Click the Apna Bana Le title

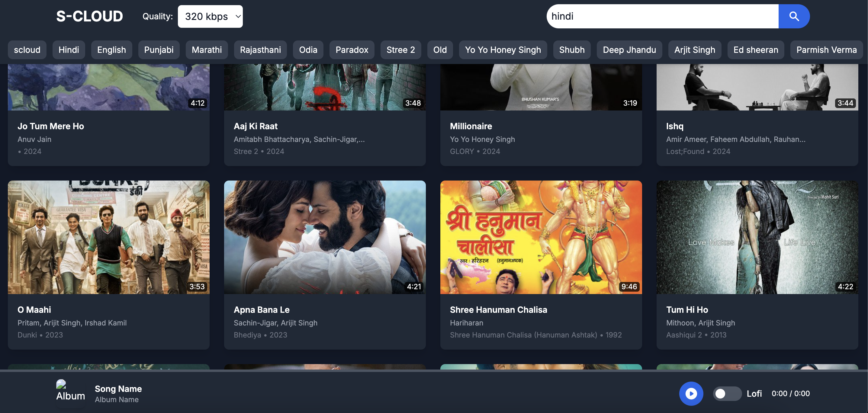(262, 309)
